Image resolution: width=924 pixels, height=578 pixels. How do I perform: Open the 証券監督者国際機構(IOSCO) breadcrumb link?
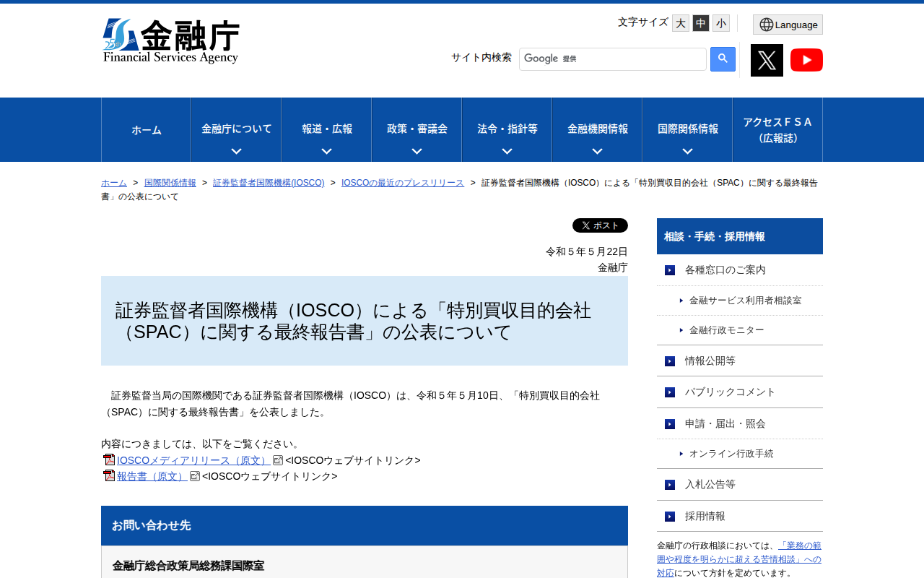[x=269, y=182]
